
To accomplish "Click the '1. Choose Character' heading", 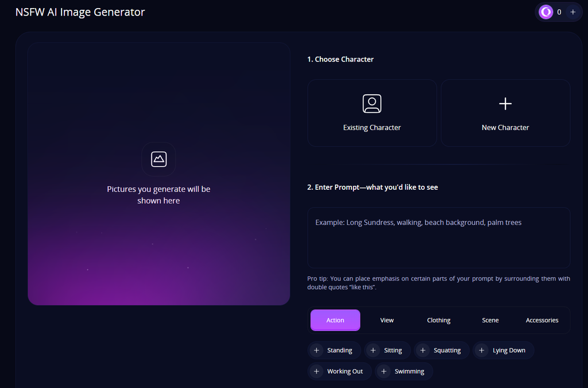I will pos(340,59).
